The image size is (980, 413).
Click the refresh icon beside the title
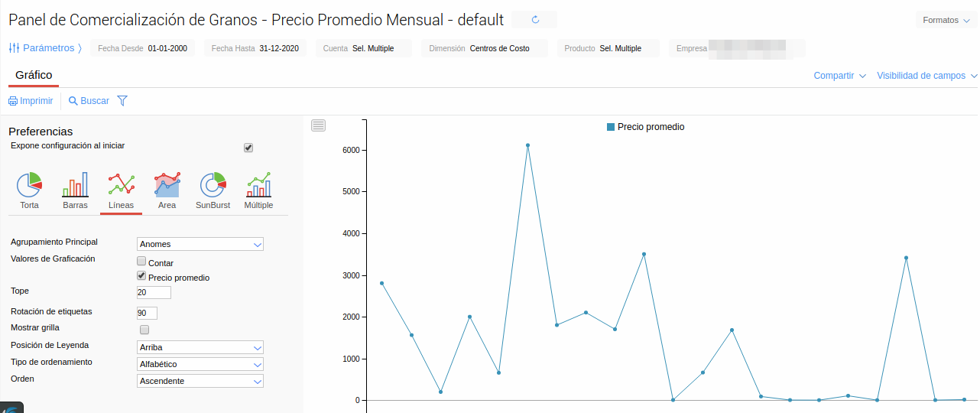point(535,20)
